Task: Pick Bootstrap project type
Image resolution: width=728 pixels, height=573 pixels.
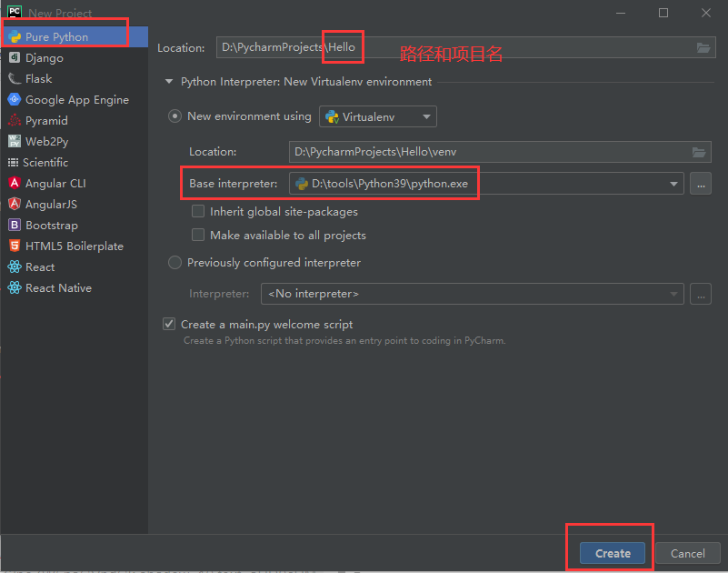Action: pos(75,225)
